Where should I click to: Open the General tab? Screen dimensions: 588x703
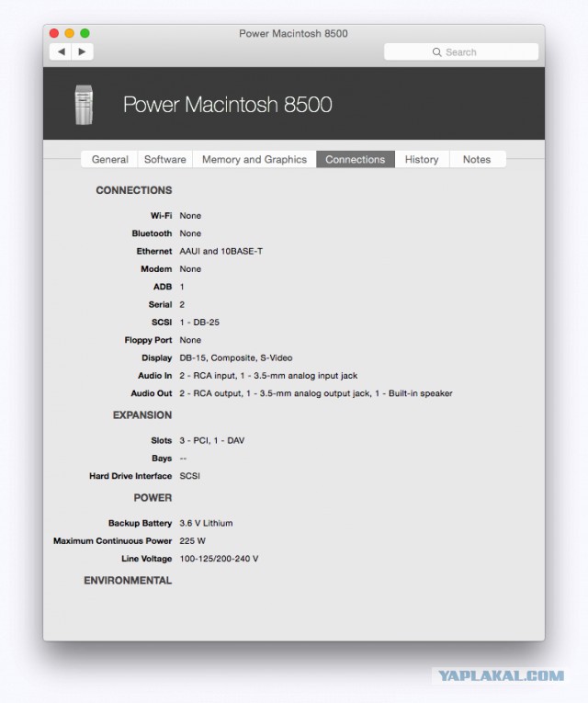pos(110,160)
